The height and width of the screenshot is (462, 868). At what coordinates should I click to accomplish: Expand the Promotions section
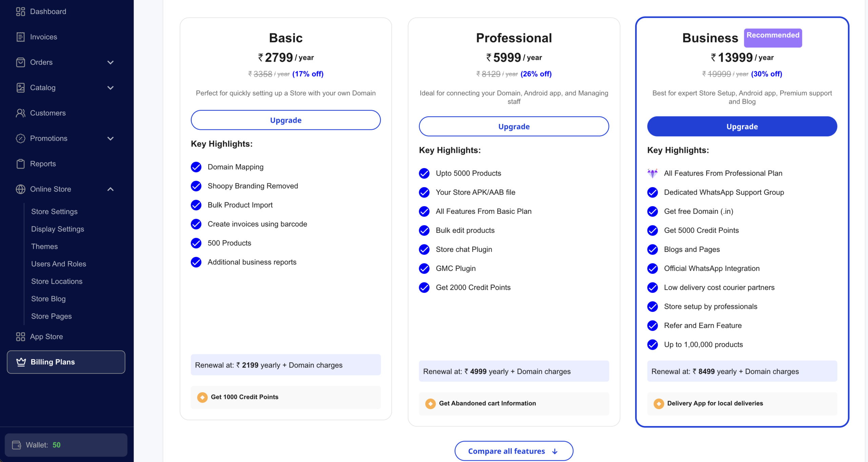[111, 138]
